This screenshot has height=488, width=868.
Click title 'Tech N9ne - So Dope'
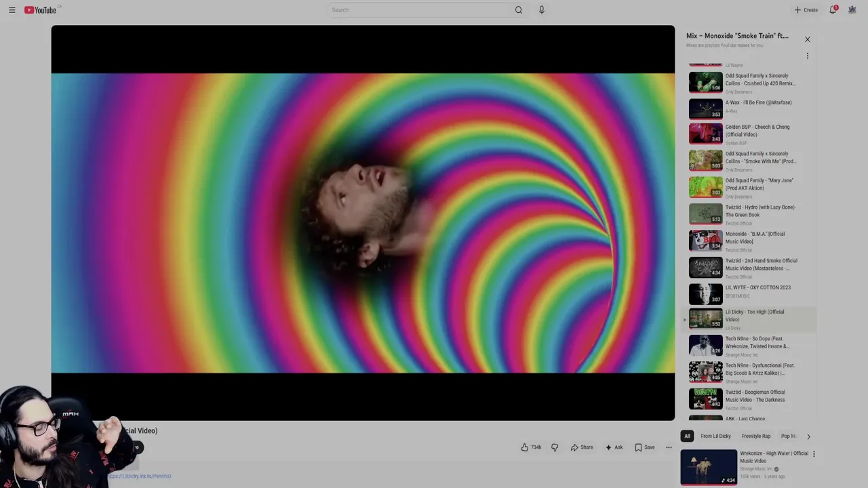click(757, 342)
